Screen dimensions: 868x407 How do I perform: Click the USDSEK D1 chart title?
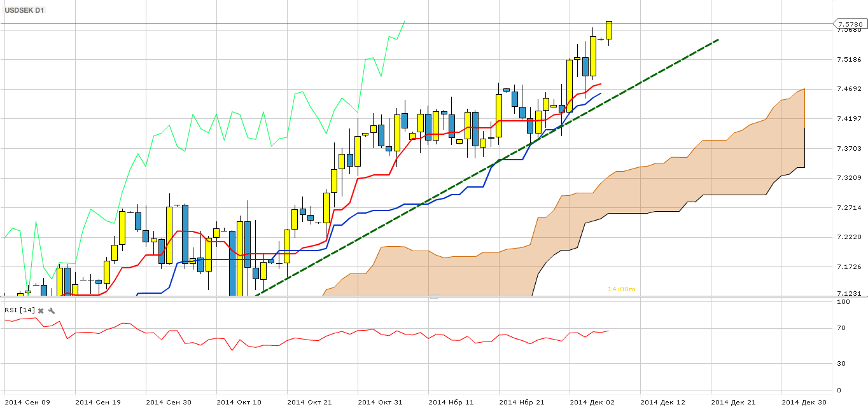[x=25, y=10]
